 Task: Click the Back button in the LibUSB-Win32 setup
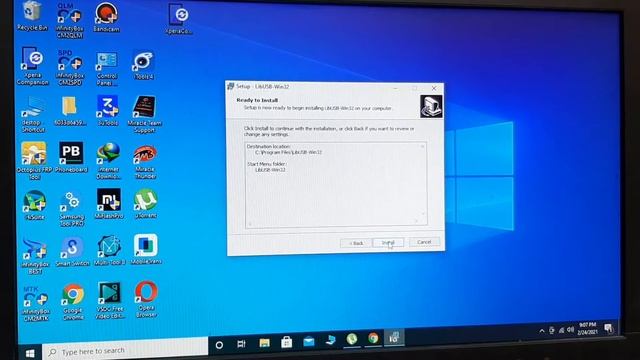tap(356, 243)
